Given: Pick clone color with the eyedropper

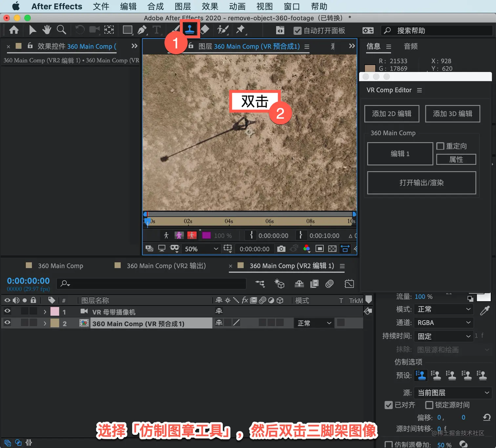Looking at the screenshot, I should coord(485,310).
